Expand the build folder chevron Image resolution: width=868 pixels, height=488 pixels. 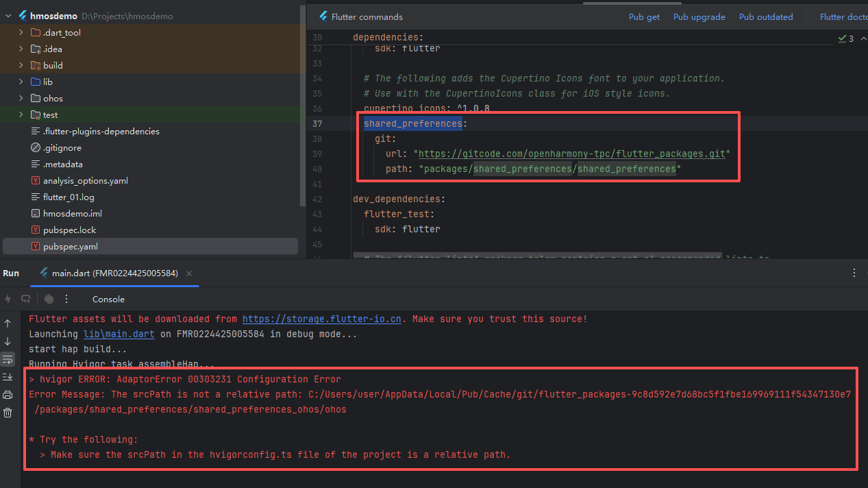(x=21, y=65)
